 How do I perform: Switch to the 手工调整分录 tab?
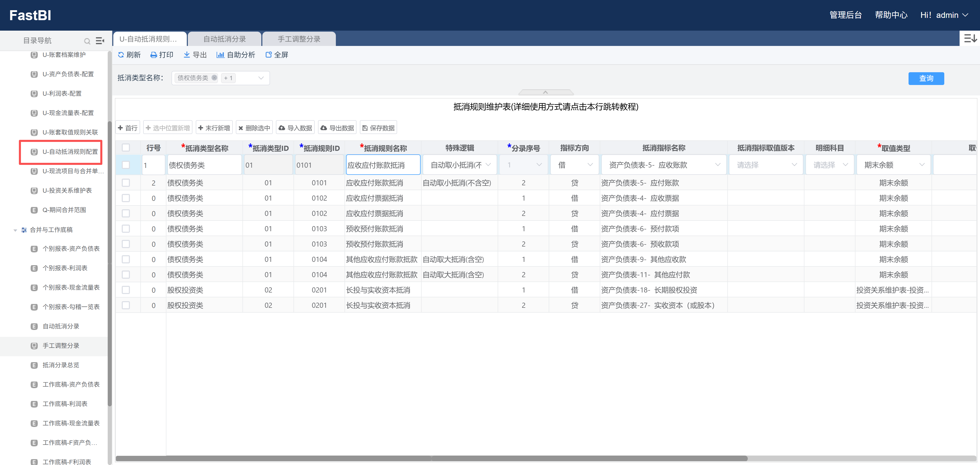click(x=299, y=39)
